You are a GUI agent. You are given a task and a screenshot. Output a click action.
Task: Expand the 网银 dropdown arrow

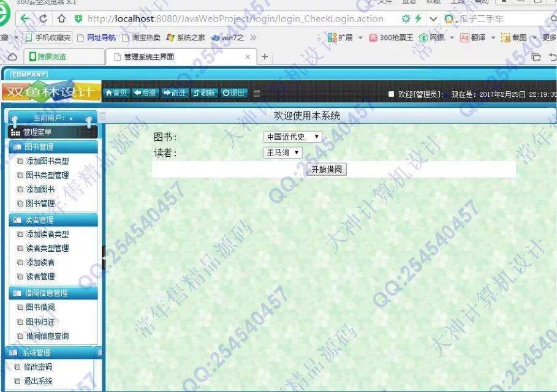[452, 37]
